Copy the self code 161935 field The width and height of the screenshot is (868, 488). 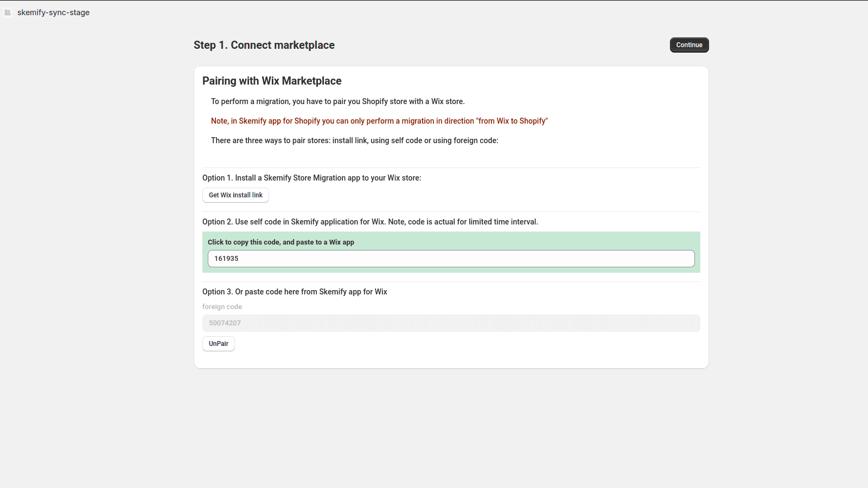(x=451, y=259)
